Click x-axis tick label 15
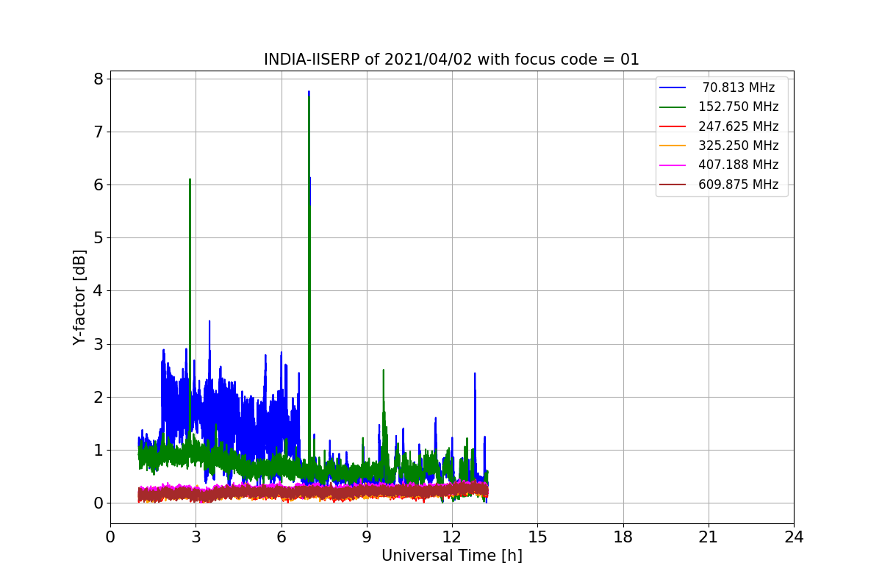Screen dimensions: 882x588 click(x=537, y=537)
